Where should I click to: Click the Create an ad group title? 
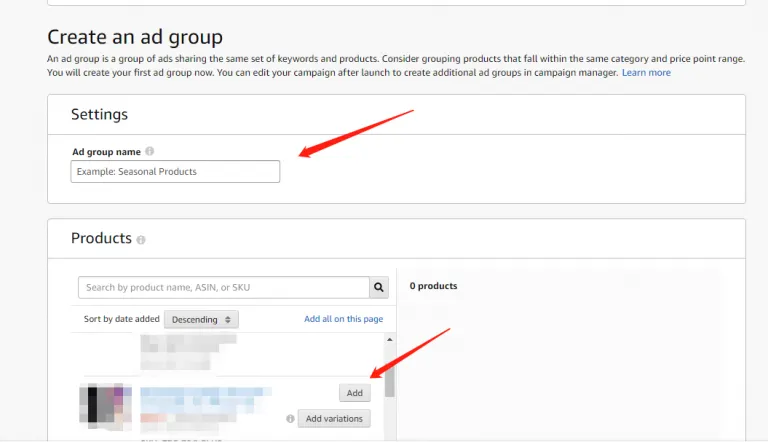(135, 37)
